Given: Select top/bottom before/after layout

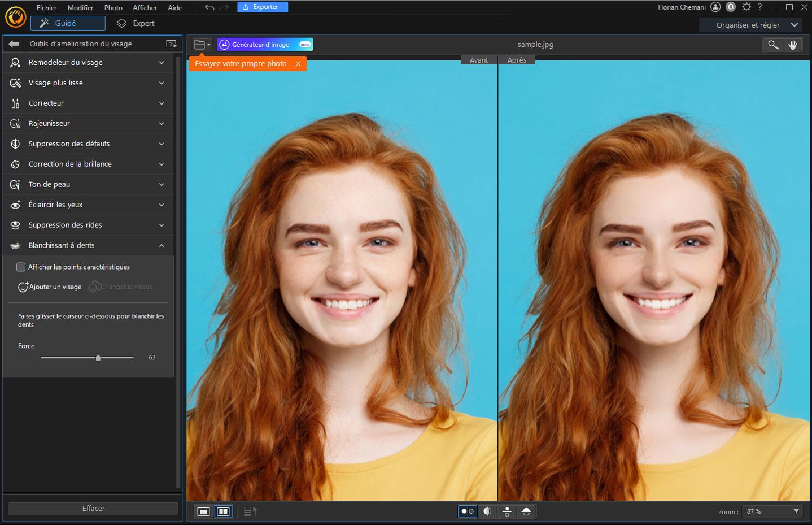Looking at the screenshot, I should (x=507, y=511).
